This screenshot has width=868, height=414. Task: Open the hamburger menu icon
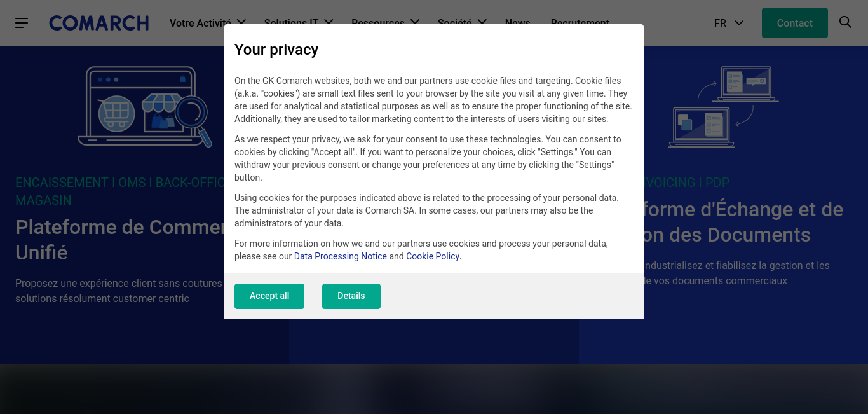pos(22,23)
